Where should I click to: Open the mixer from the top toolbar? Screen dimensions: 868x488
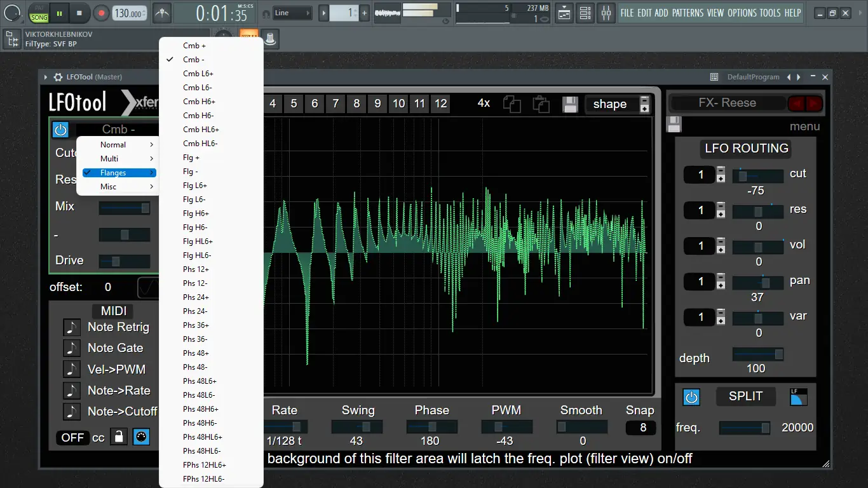(606, 13)
